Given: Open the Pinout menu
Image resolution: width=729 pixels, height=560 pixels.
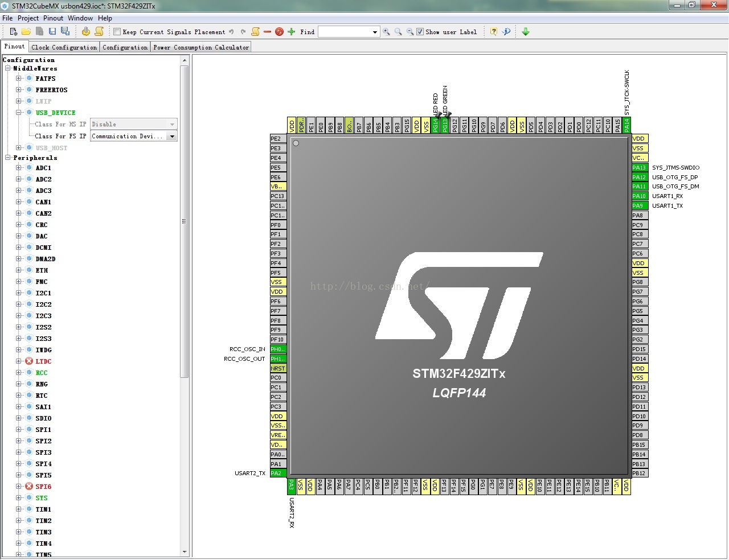Looking at the screenshot, I should pyautogui.click(x=53, y=18).
